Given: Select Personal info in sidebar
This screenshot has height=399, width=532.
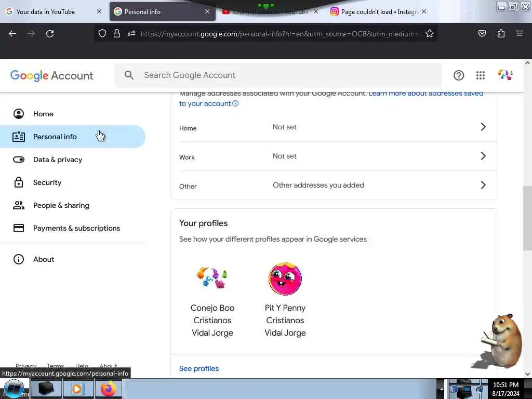Looking at the screenshot, I should pos(72,137).
